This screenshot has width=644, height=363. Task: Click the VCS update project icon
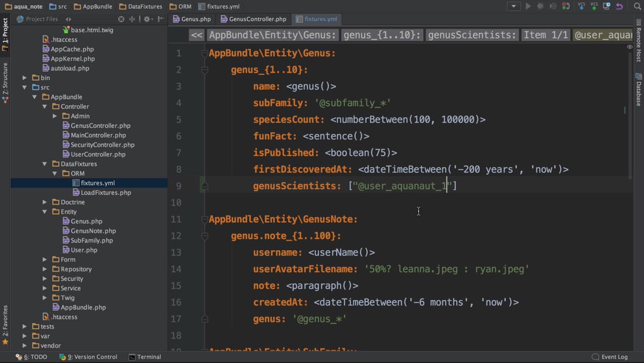coord(581,6)
